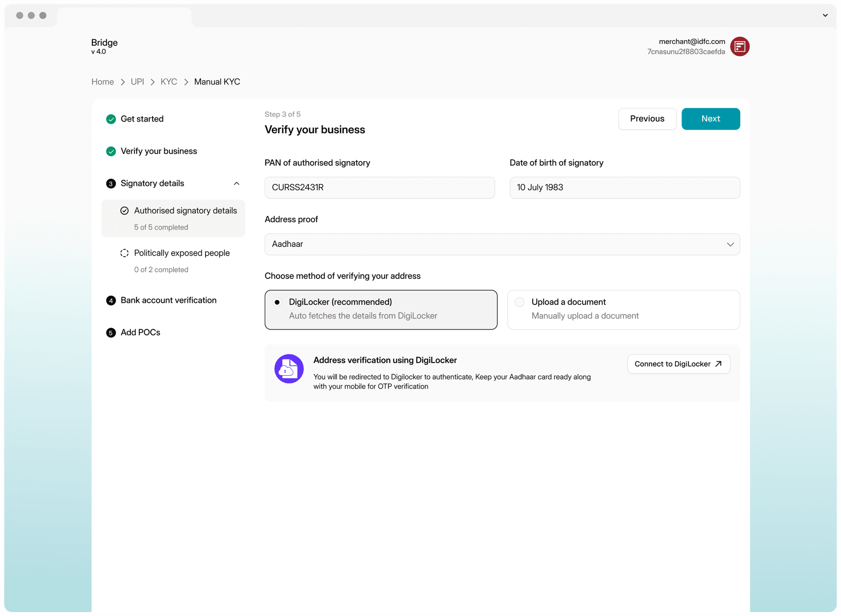The width and height of the screenshot is (841, 616).
Task: Click the Next button
Action: click(x=710, y=119)
